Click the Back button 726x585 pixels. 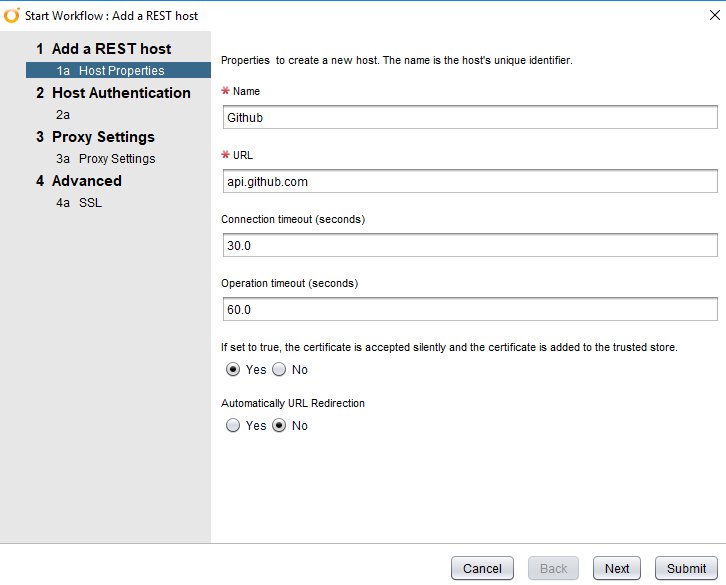[553, 568]
